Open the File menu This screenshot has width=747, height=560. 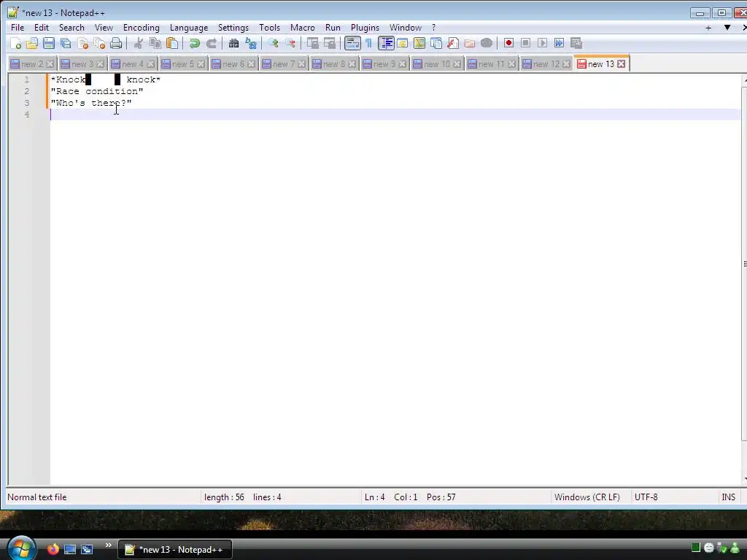18,28
